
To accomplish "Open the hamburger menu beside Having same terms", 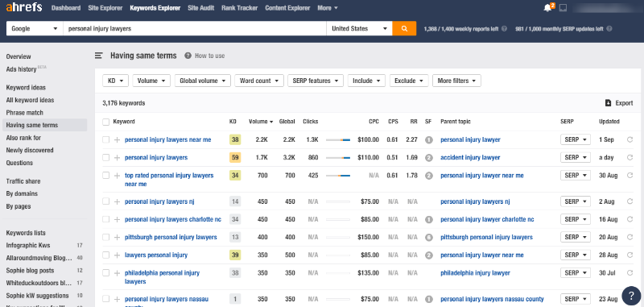I will tap(98, 56).
